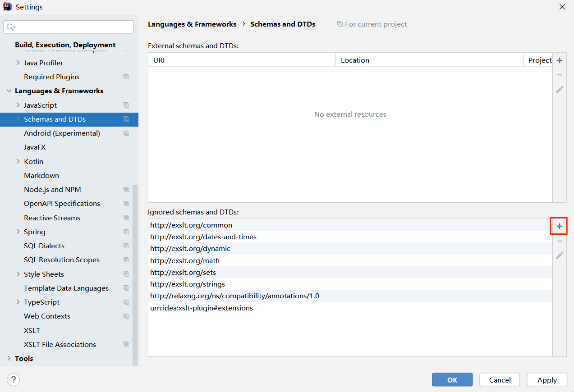Click For current project copy icon
This screenshot has height=392, width=574.
point(340,24)
